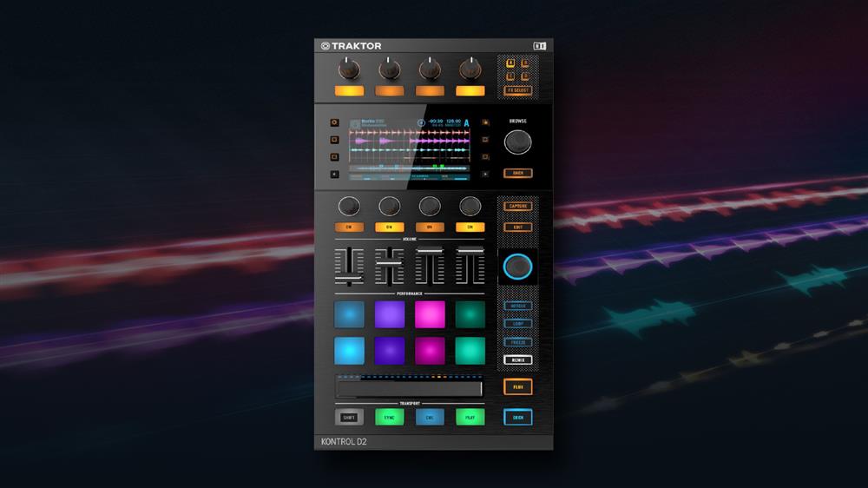Click the EDIT button
Screen dimensions: 868x488
pyautogui.click(x=517, y=228)
